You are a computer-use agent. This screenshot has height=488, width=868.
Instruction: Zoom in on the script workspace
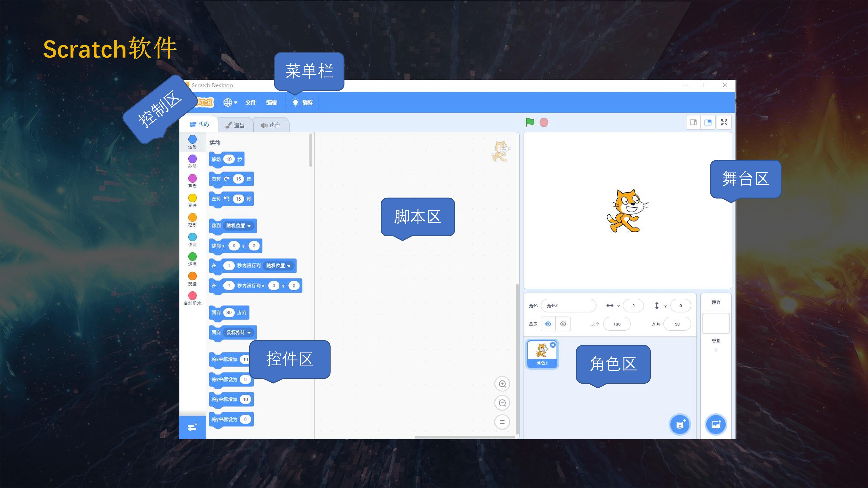click(x=502, y=384)
